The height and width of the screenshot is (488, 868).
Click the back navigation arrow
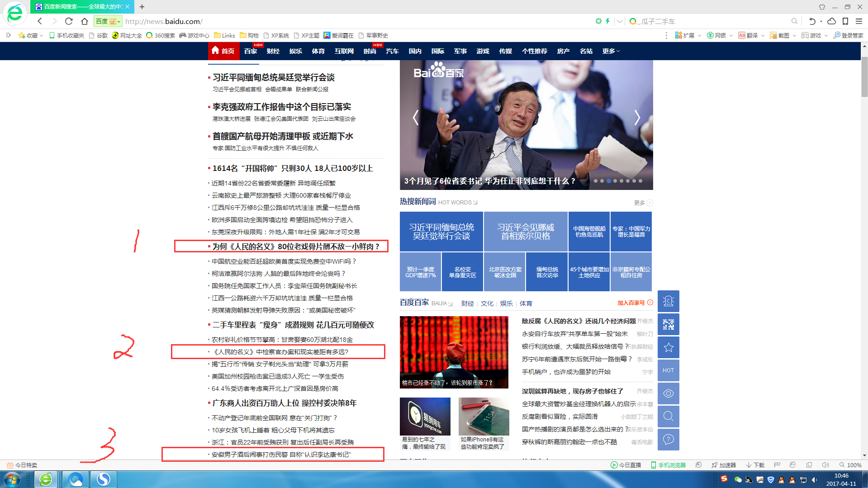click(x=40, y=21)
